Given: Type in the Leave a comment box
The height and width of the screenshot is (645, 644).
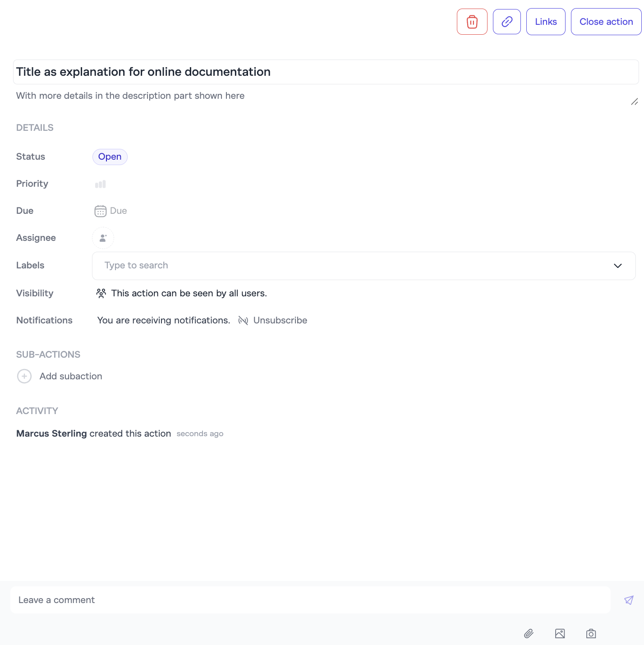Looking at the screenshot, I should tap(310, 600).
